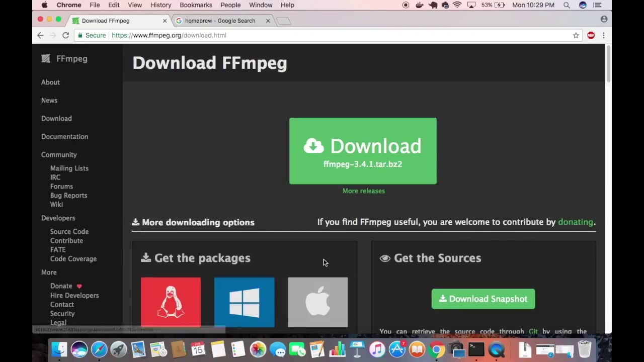
Task: Bookmark page with star icon
Action: (x=576, y=35)
